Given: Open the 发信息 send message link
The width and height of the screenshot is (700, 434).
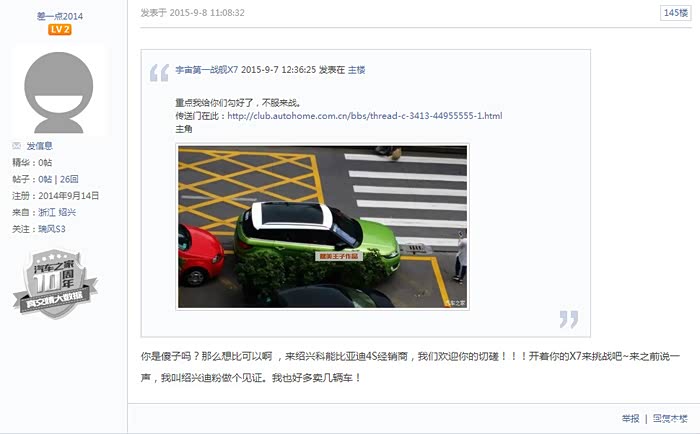Looking at the screenshot, I should [39, 146].
